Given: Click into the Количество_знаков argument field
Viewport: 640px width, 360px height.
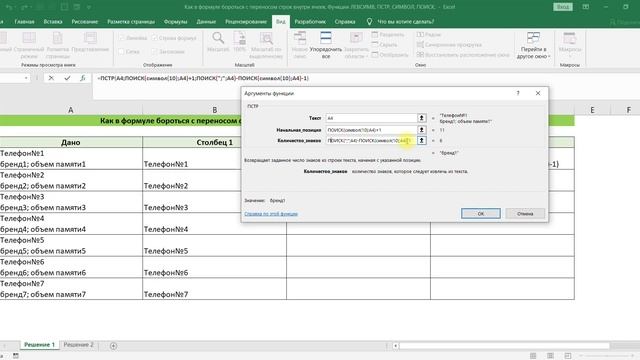Looking at the screenshot, I should [x=371, y=140].
